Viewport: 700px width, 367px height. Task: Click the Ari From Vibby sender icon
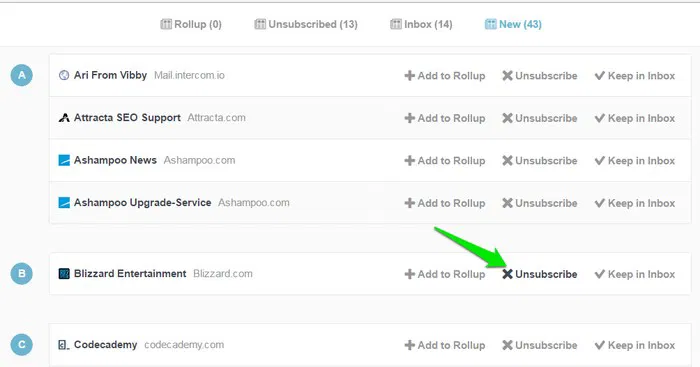64,75
